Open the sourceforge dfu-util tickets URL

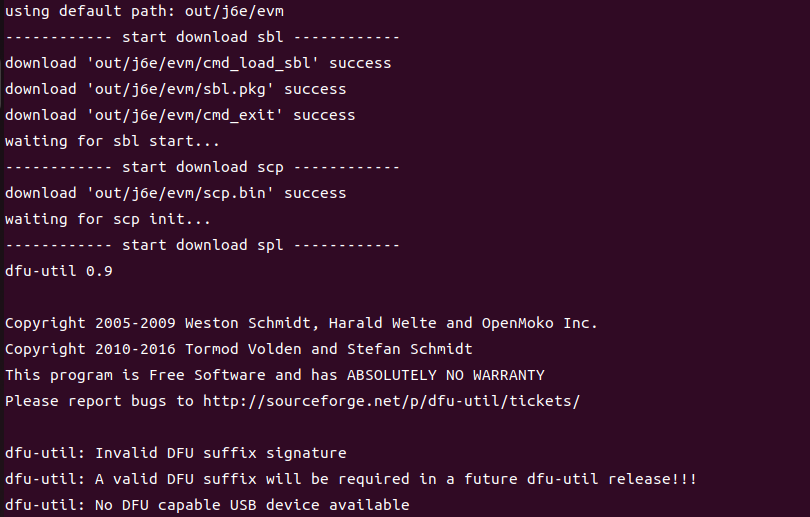tap(391, 401)
